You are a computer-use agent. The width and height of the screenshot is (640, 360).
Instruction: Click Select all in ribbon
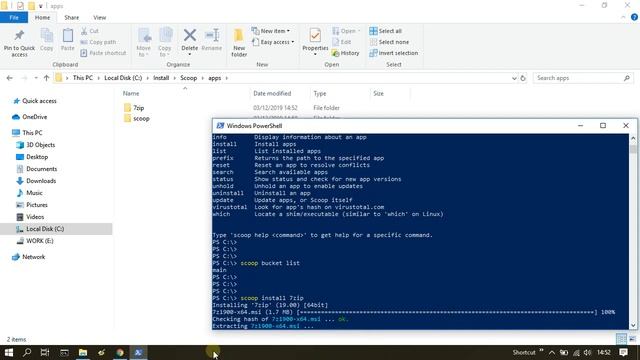pos(386,31)
